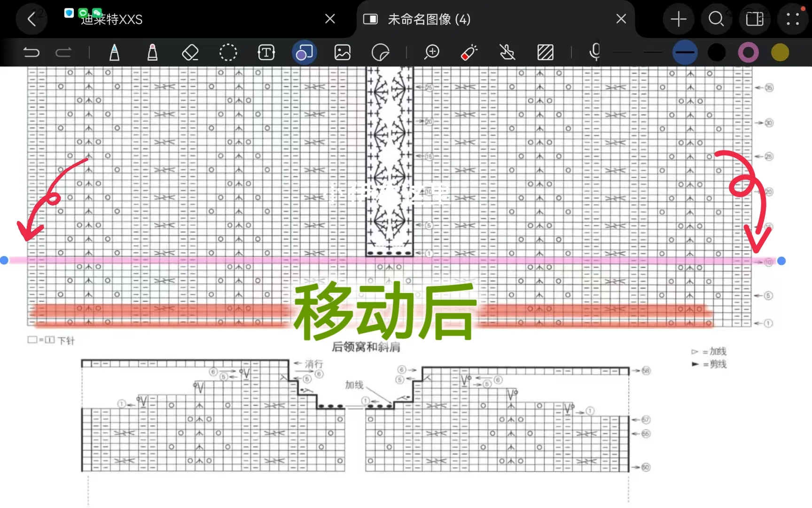
Task: Toggle touch drawing off
Action: click(507, 53)
